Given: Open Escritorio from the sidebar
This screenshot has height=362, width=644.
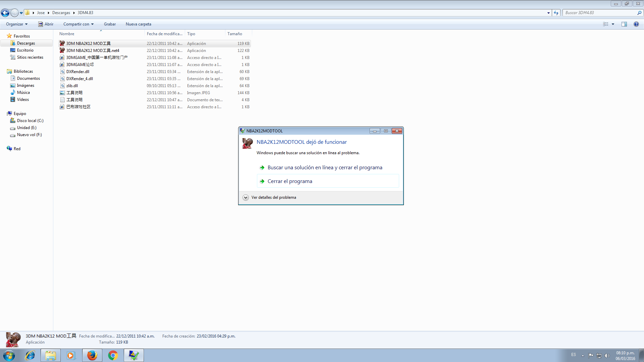Looking at the screenshot, I should [x=25, y=50].
